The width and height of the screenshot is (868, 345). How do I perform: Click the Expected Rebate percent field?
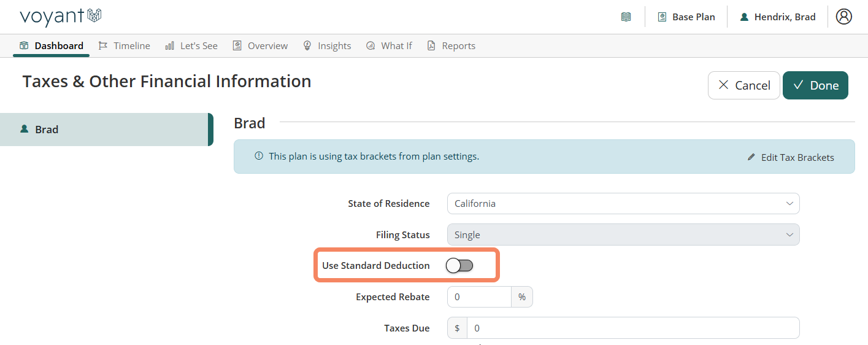coord(479,297)
